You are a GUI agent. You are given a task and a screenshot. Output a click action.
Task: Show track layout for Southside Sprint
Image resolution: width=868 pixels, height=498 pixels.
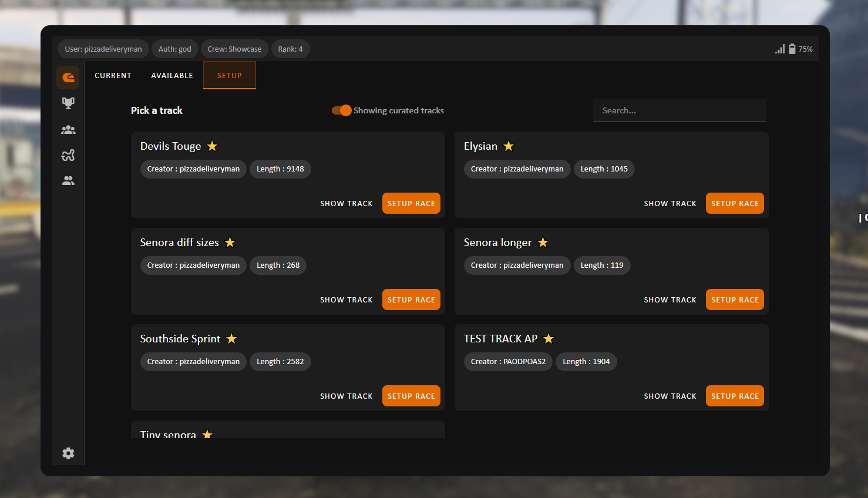click(x=346, y=395)
